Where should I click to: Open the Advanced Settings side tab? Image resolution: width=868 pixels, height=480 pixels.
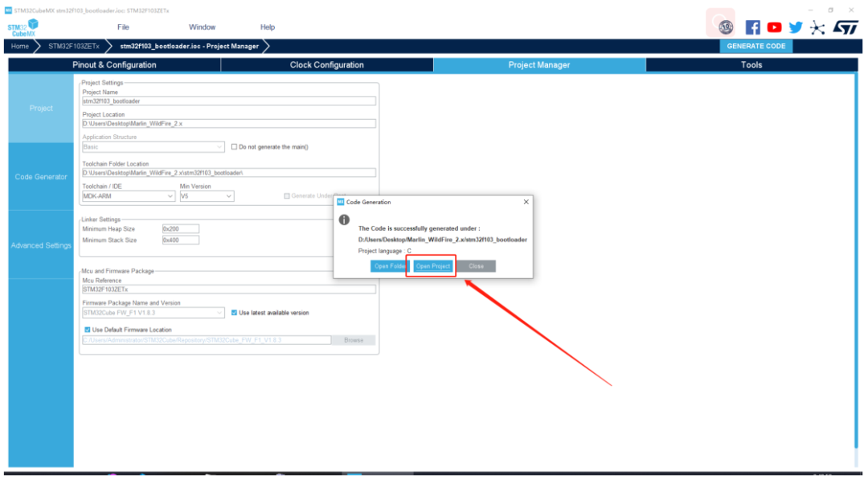click(41, 245)
